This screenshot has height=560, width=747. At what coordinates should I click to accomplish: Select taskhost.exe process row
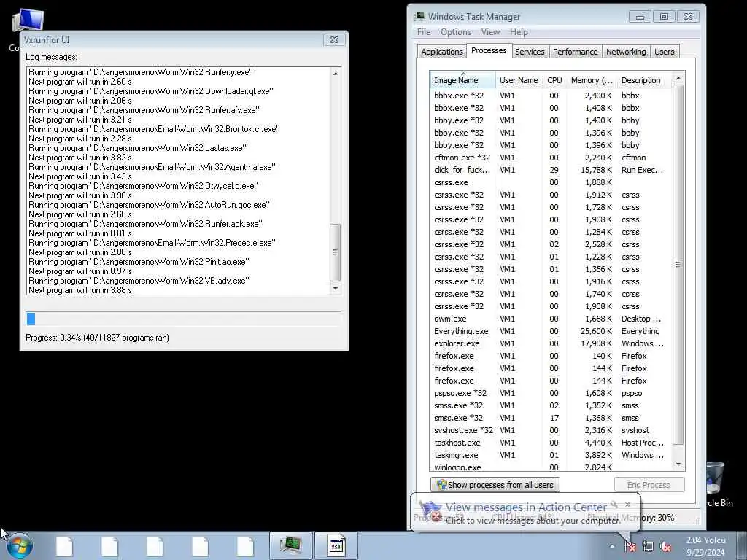click(x=550, y=443)
